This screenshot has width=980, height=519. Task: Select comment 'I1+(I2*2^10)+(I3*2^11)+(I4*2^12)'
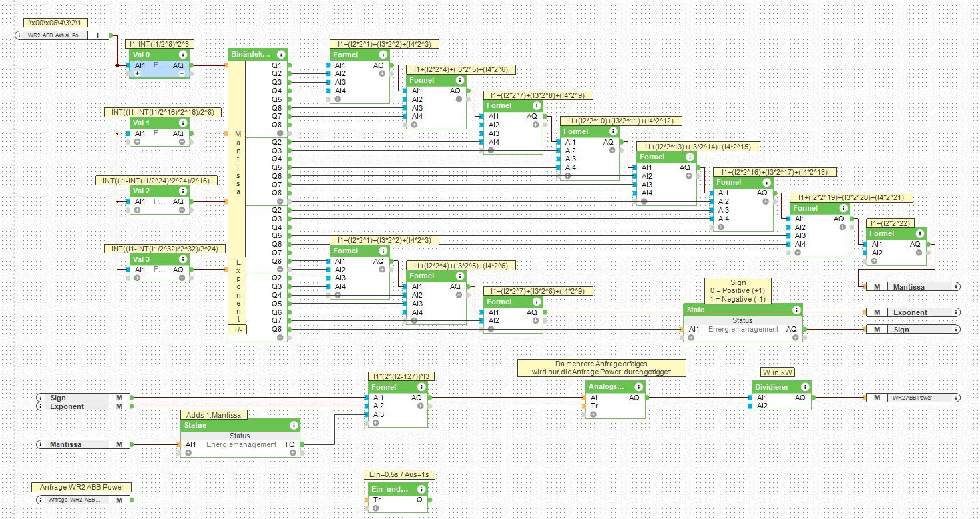pyautogui.click(x=621, y=121)
